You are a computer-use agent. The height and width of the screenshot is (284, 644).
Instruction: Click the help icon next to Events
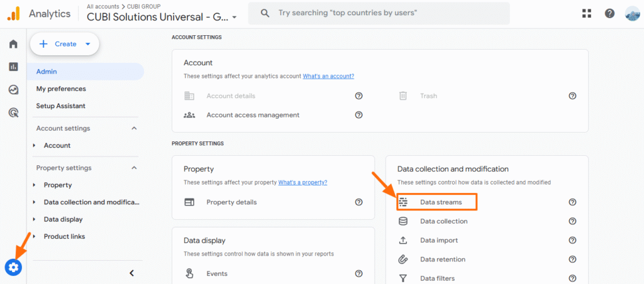coord(358,273)
